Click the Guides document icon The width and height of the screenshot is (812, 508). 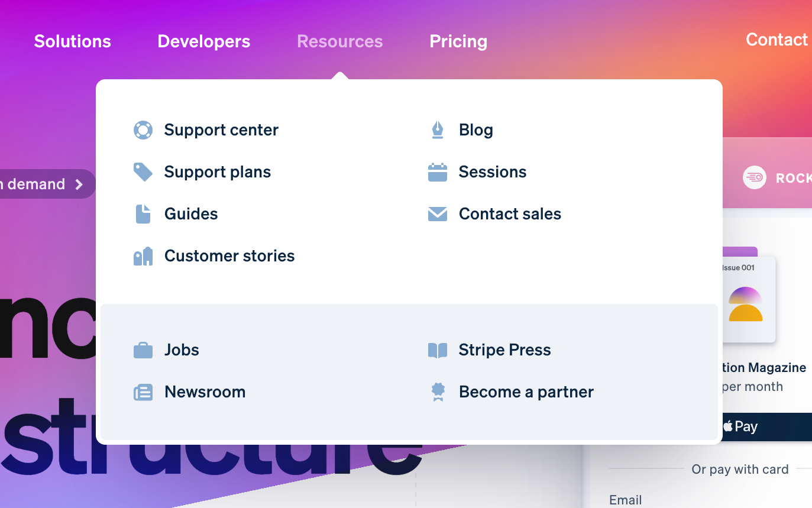click(143, 213)
